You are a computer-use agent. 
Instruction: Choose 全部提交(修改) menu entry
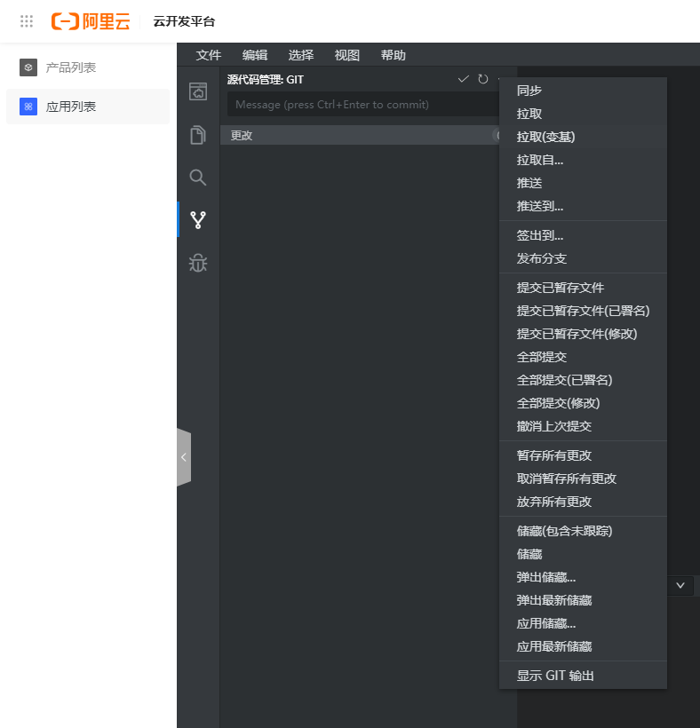583,403
